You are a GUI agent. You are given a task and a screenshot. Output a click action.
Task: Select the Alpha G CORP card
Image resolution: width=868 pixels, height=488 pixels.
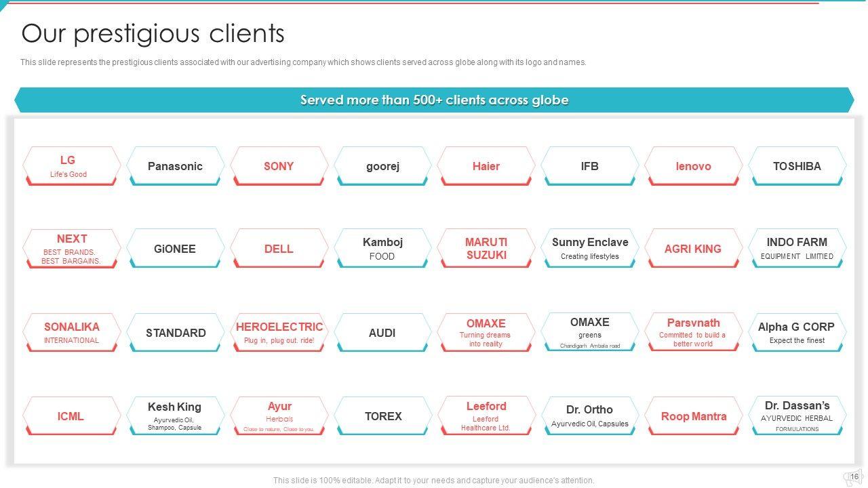coord(797,333)
